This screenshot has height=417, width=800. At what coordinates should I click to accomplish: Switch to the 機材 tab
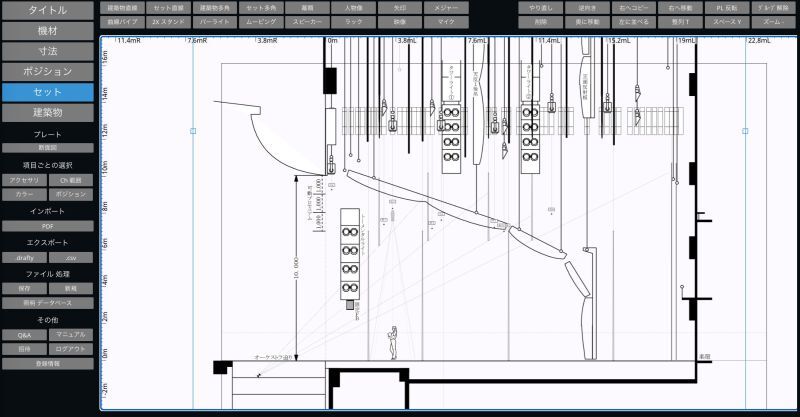click(48, 30)
